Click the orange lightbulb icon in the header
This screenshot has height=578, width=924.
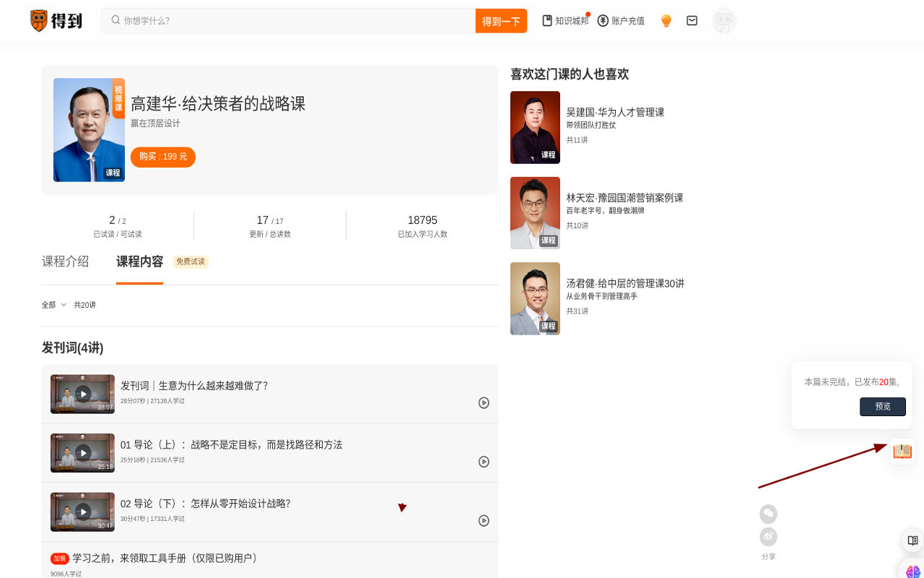pyautogui.click(x=666, y=20)
